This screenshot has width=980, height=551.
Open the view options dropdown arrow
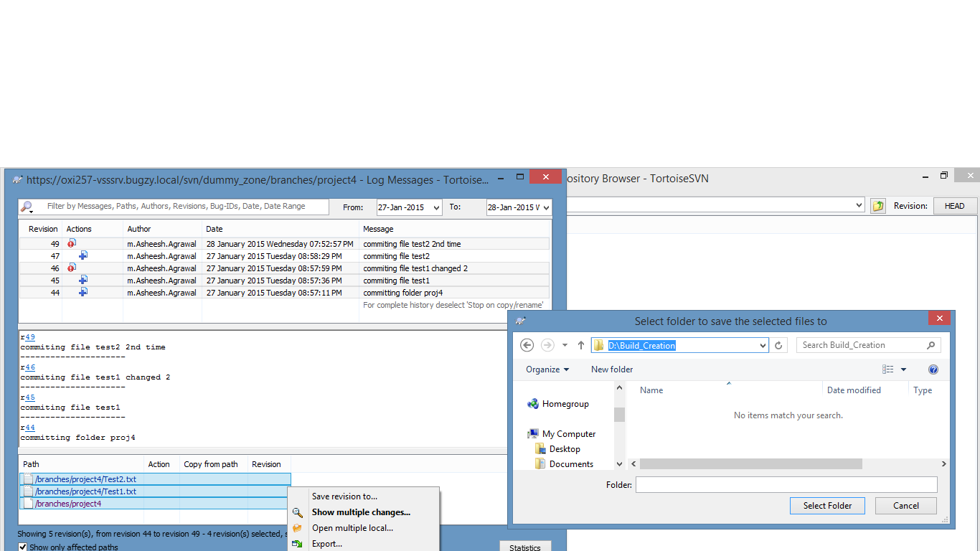[903, 369]
